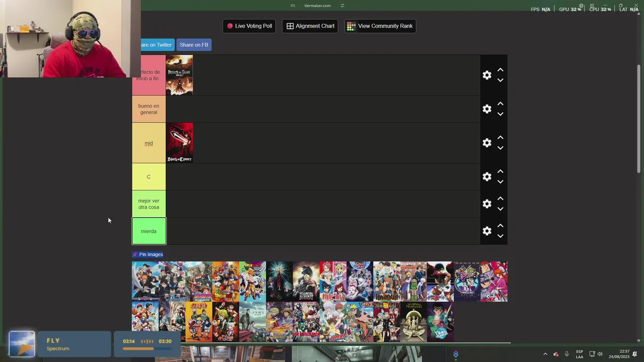Open the taskbar clock showing 22:57

[x=619, y=354]
